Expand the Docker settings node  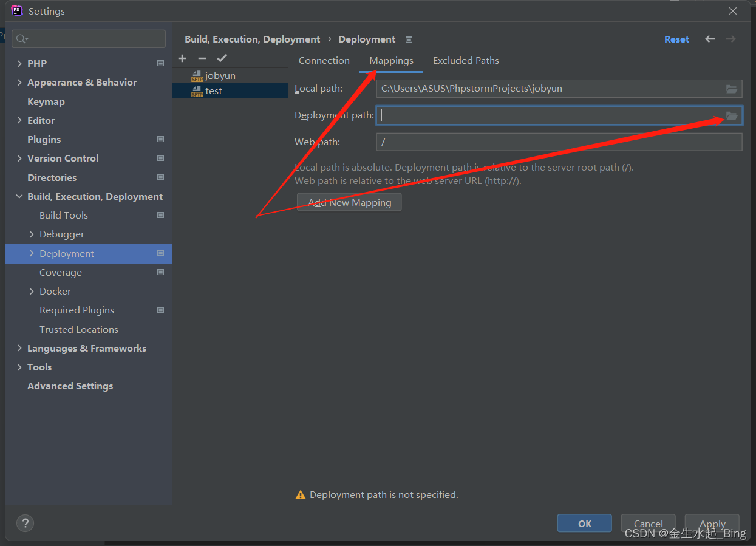(x=33, y=291)
